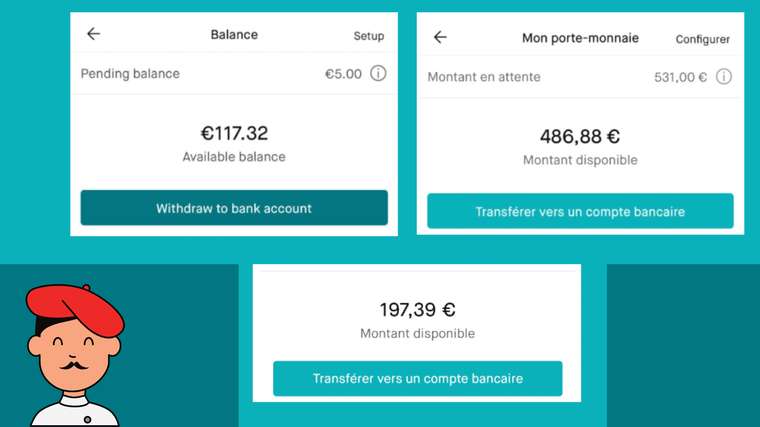This screenshot has width=760, height=427.
Task: Click top-right Transférer vers un compte bancaire
Action: coord(580,211)
